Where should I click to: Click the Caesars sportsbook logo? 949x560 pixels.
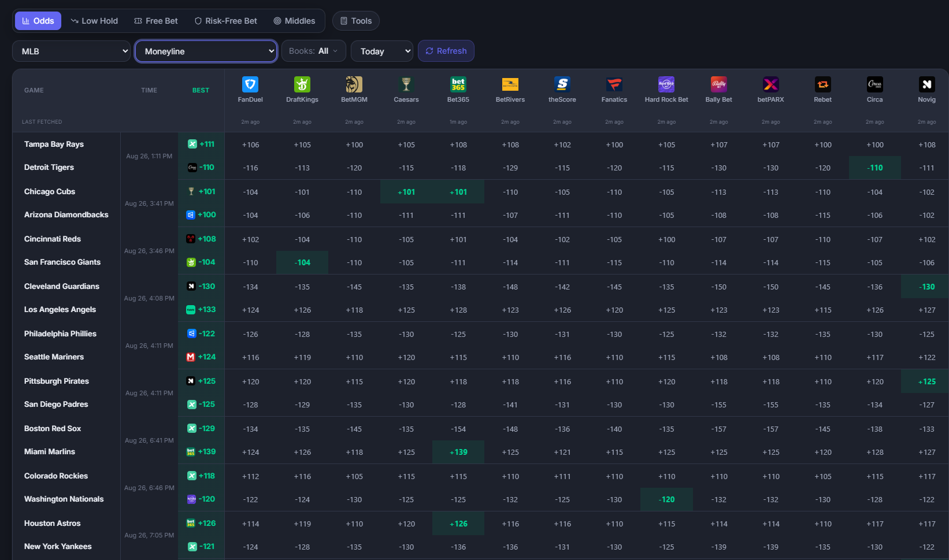click(x=406, y=84)
